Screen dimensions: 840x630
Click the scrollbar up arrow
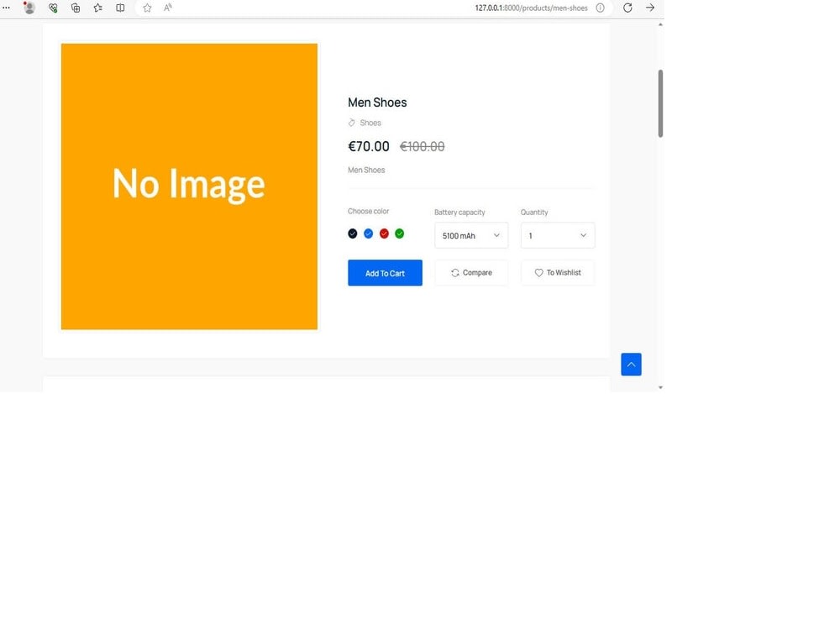point(660,24)
